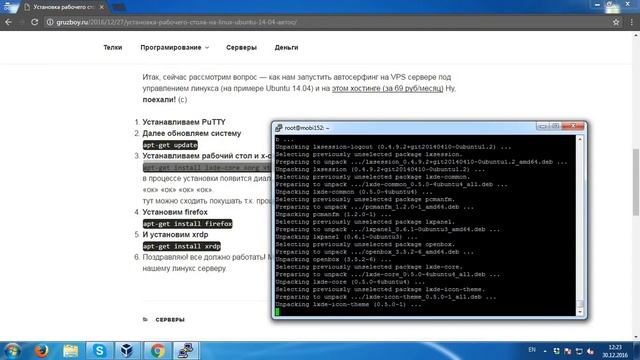The height and width of the screenshot is (360, 640).
Task: Click the Установим firefox list heading
Action: point(175,212)
